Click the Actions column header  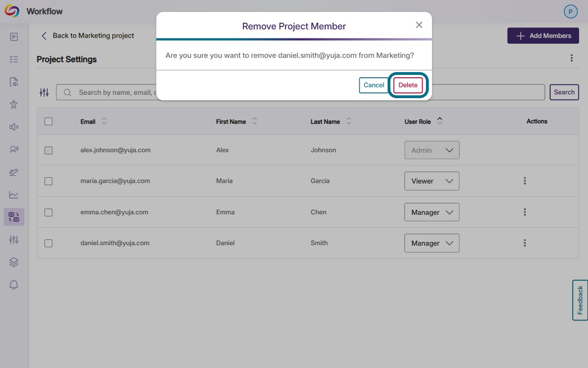pos(537,121)
